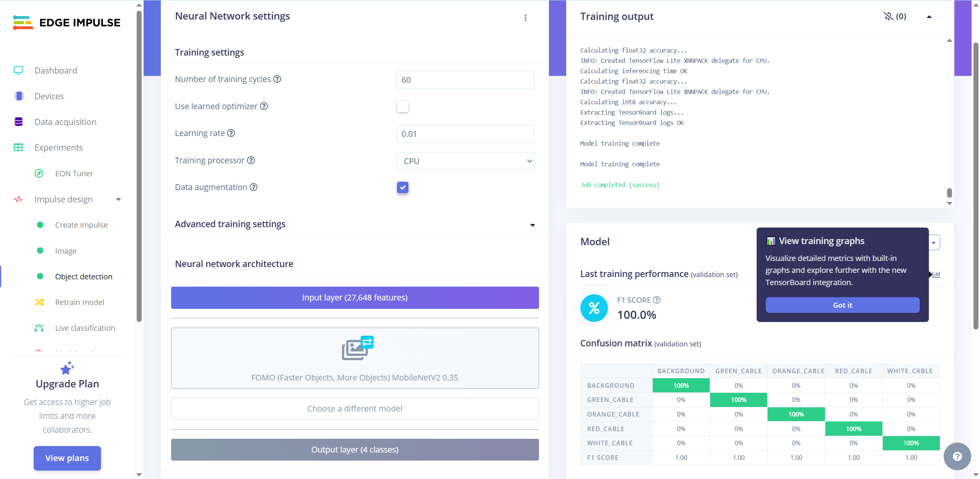Click the Learning rate input field

[465, 134]
